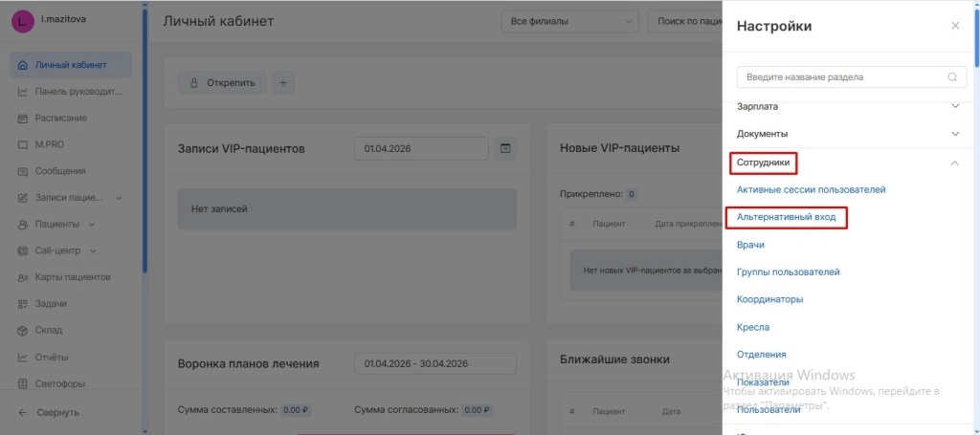
Task: Click the calendar icon beside VIP records date
Action: 505,148
